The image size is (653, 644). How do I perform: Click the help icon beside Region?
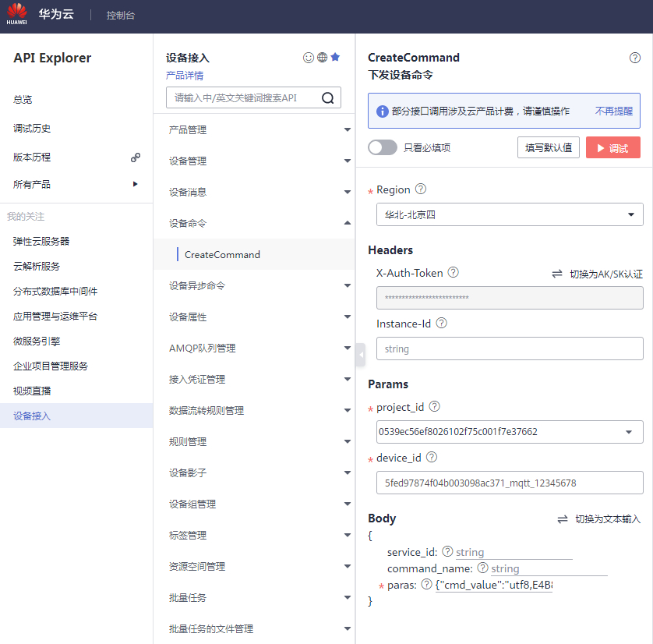(421, 189)
